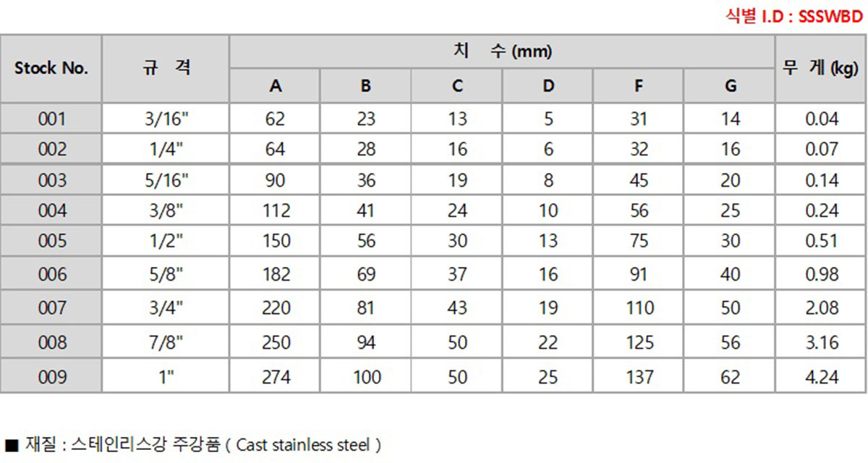Select the 규격 column header
The height and width of the screenshot is (463, 868).
(166, 68)
